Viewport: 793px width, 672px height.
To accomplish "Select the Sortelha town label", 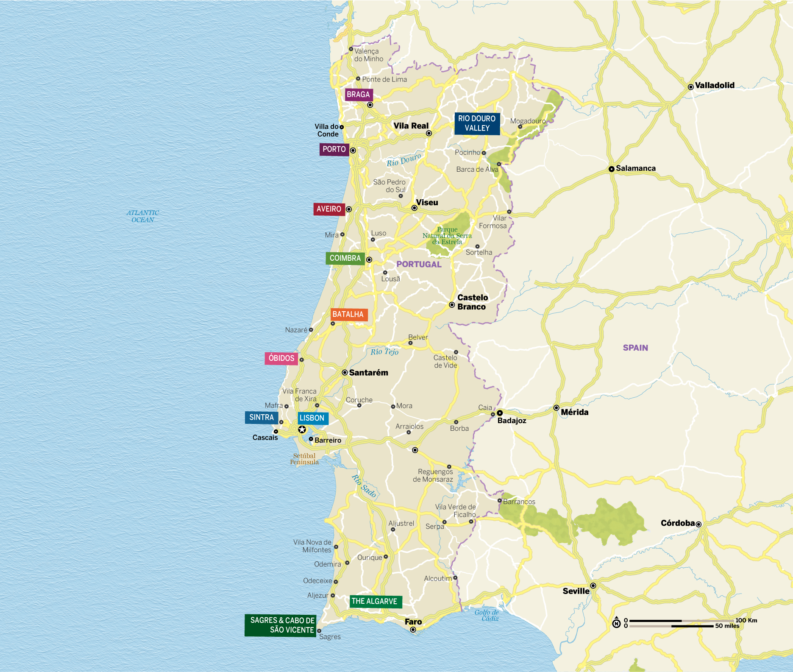I will [x=479, y=252].
